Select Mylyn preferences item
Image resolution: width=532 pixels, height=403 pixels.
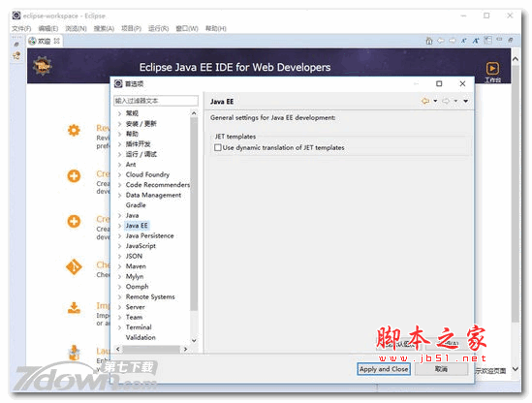[x=135, y=276]
